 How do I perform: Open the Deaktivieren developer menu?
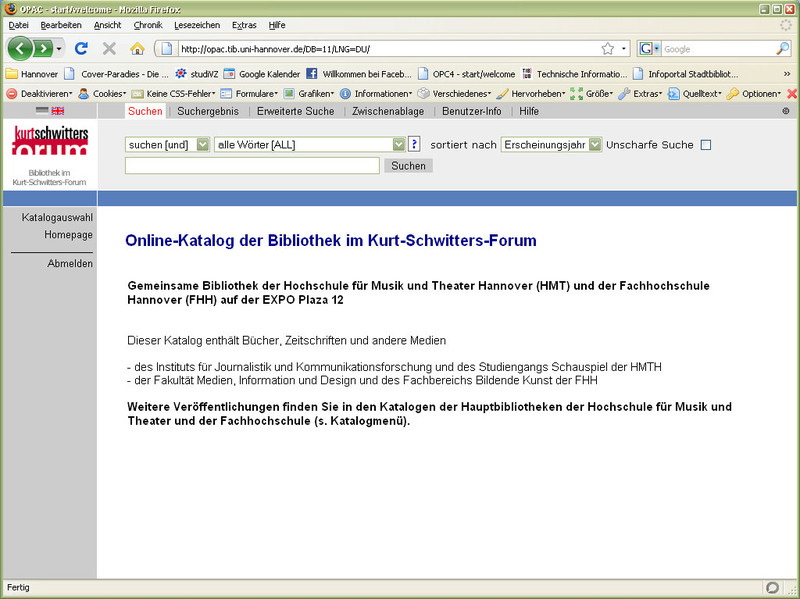tap(39, 93)
